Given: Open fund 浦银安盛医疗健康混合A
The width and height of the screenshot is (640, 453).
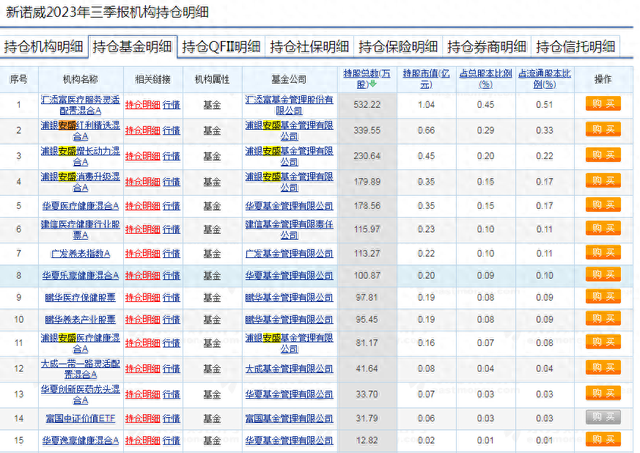Looking at the screenshot, I should 80,343.
